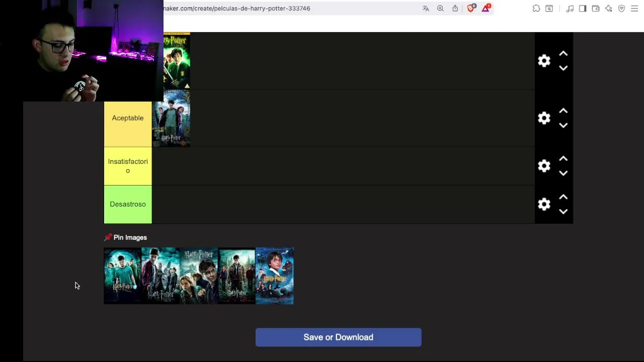644x362 pixels.
Task: Click the Desastroso tier label
Action: click(x=128, y=204)
